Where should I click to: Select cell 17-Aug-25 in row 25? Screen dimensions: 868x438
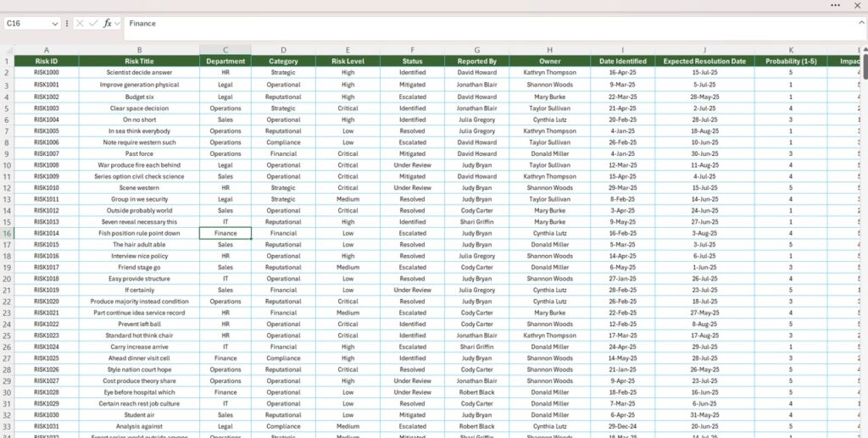click(704, 335)
